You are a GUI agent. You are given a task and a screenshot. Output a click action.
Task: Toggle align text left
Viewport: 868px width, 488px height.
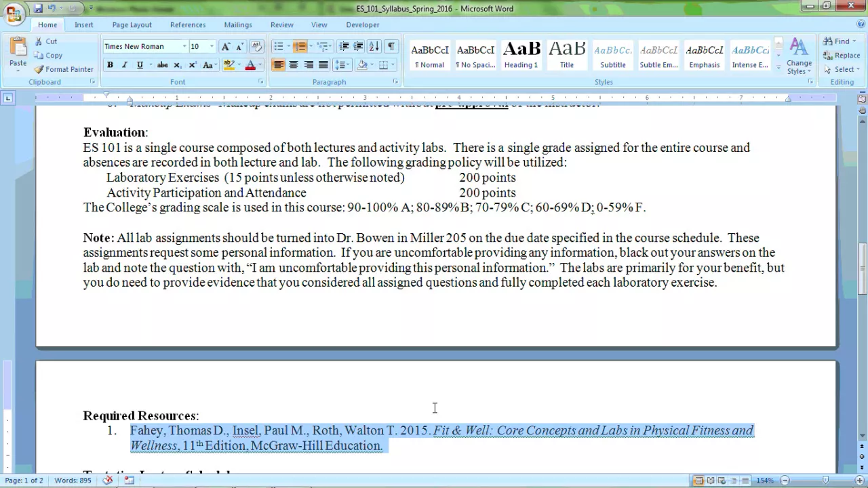click(278, 65)
